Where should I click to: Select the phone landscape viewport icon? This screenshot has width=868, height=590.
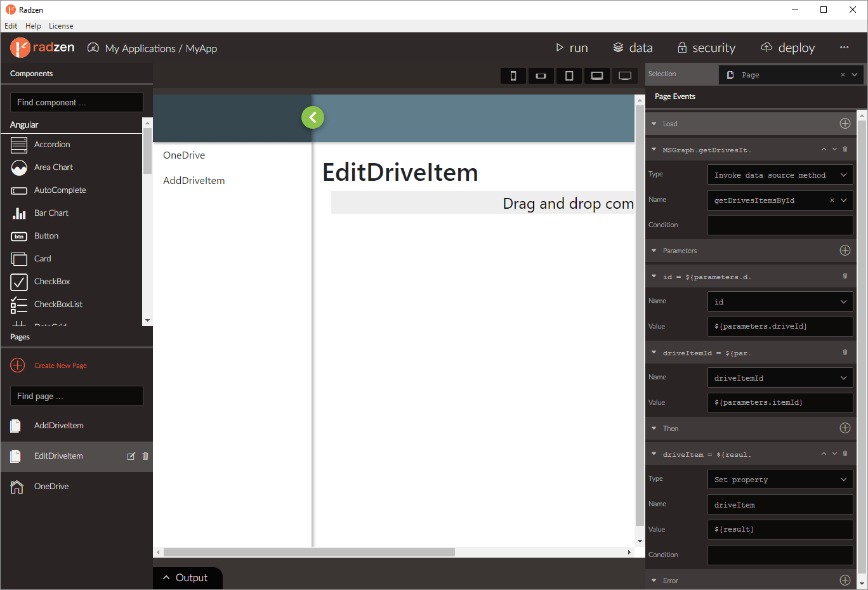pyautogui.click(x=541, y=75)
